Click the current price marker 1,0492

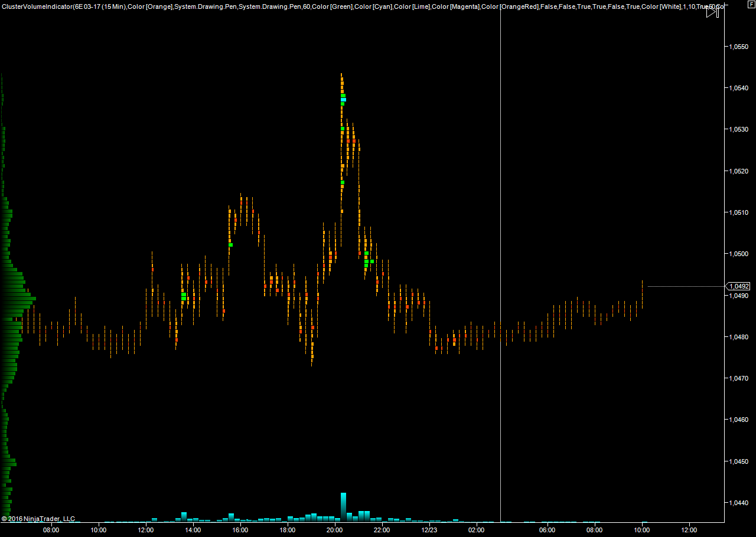(x=739, y=286)
